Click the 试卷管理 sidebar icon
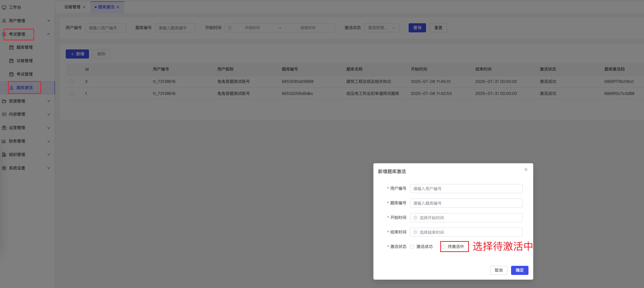The image size is (644, 288). (11, 61)
